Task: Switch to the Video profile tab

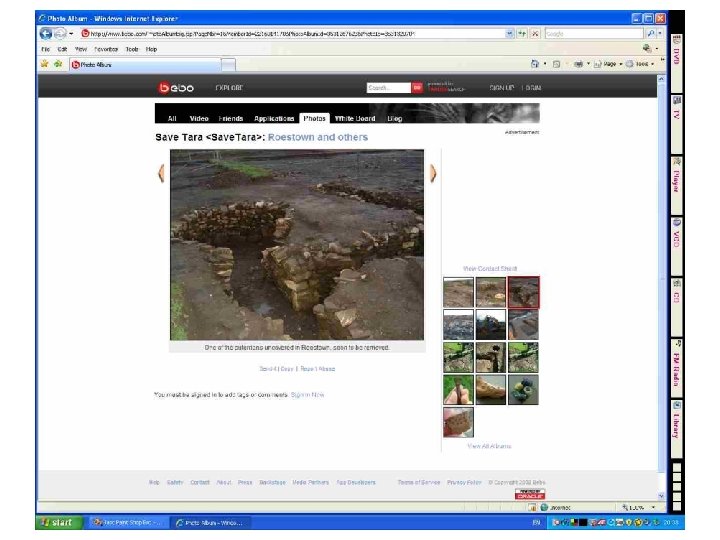Action: click(x=199, y=118)
